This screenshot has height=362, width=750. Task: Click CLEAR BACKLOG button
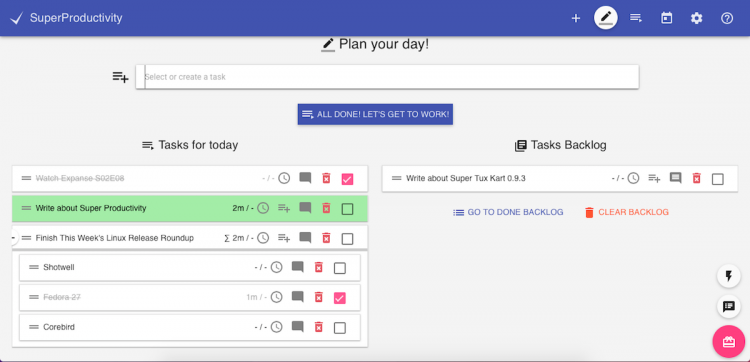(x=627, y=212)
